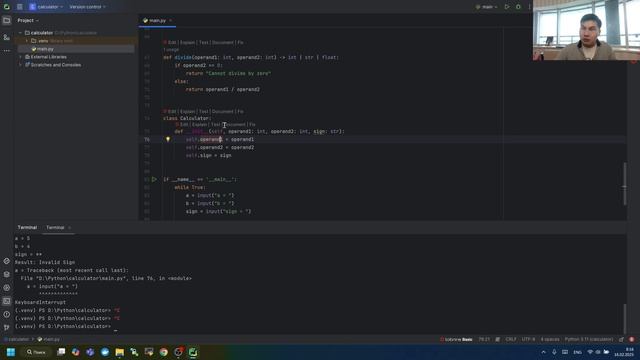
Task: Click the ENG language indicator
Action: [x=577, y=352]
